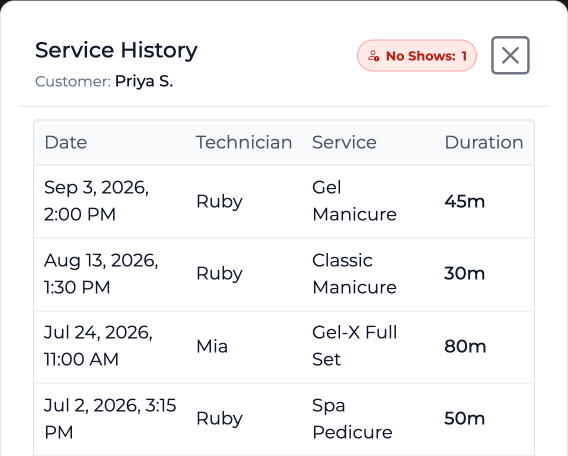Screen dimensions: 568x456
Task: Click the No Shows: 1 badge
Action: [417, 55]
